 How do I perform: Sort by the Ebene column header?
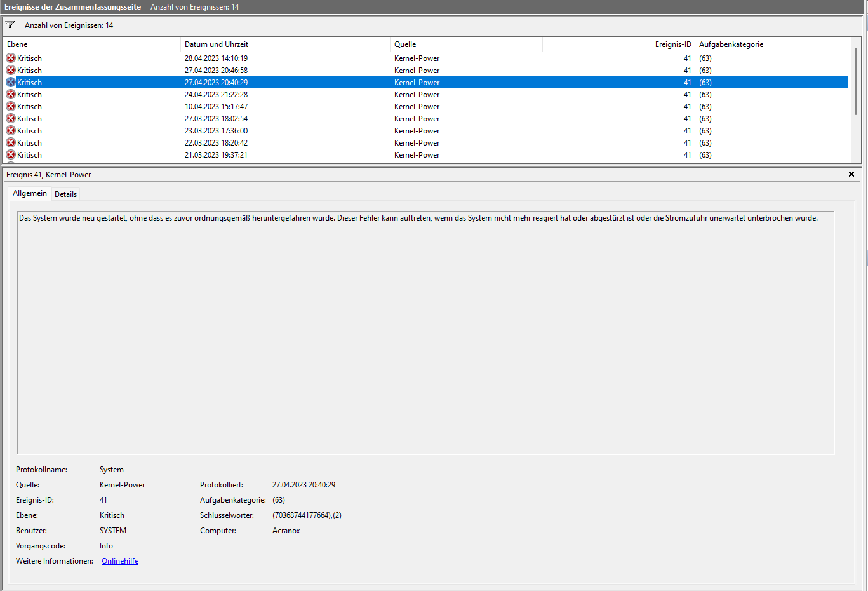coord(92,44)
